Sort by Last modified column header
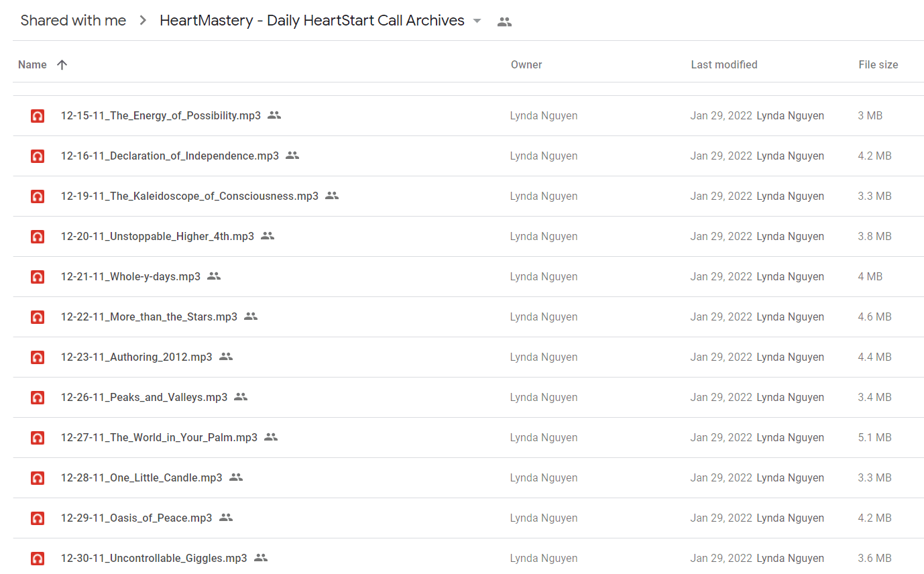Screen dimensions: 924x574 click(724, 65)
